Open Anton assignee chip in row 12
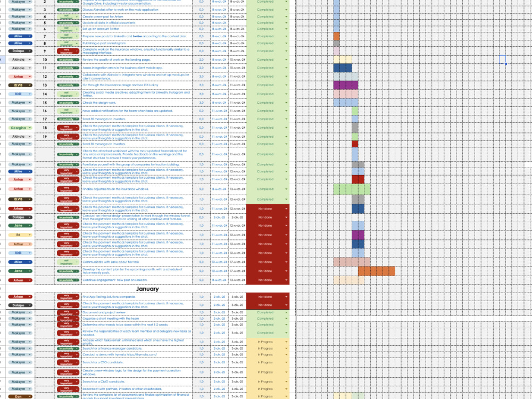This screenshot has width=532, height=399. pyautogui.click(x=20, y=77)
